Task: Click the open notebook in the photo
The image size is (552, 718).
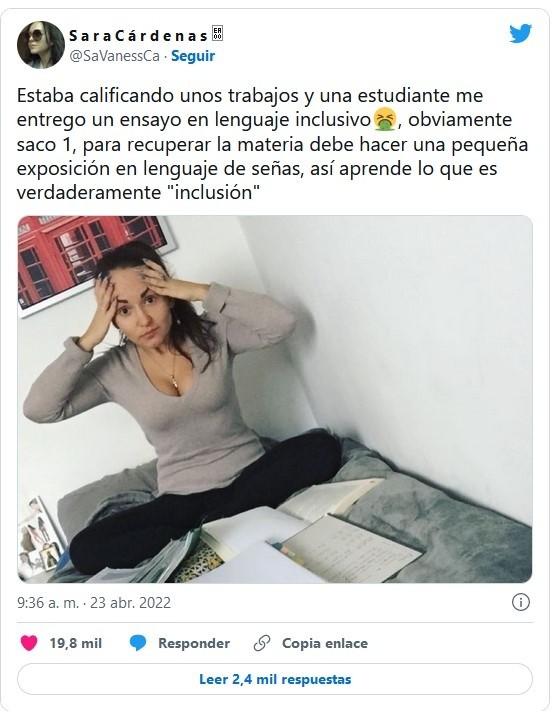Action: pyautogui.click(x=346, y=547)
